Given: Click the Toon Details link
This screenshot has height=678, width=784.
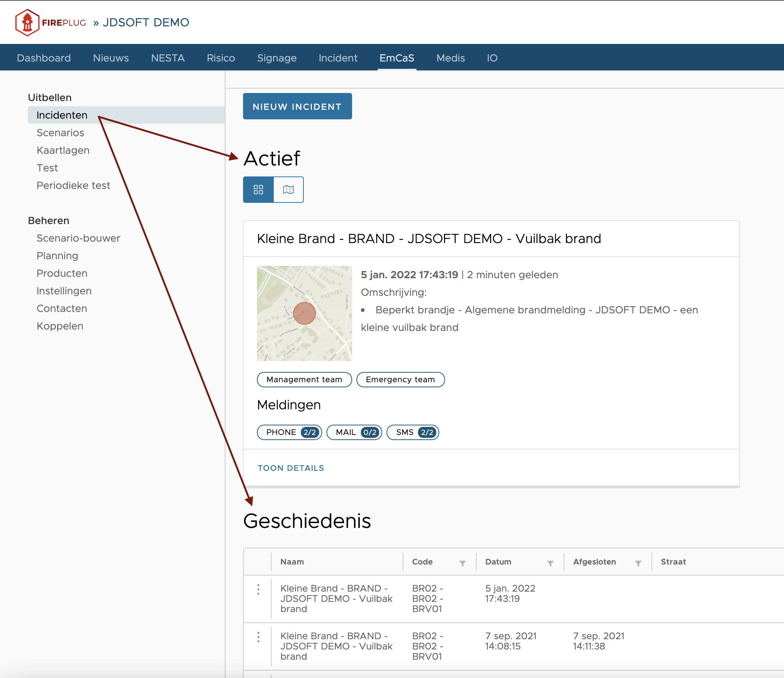Looking at the screenshot, I should (291, 468).
